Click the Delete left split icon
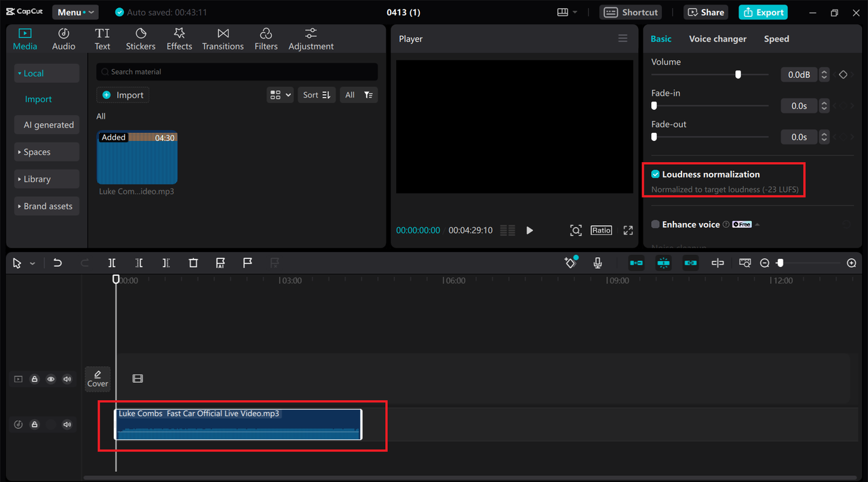Screen dimensions: 868x482 coord(139,263)
